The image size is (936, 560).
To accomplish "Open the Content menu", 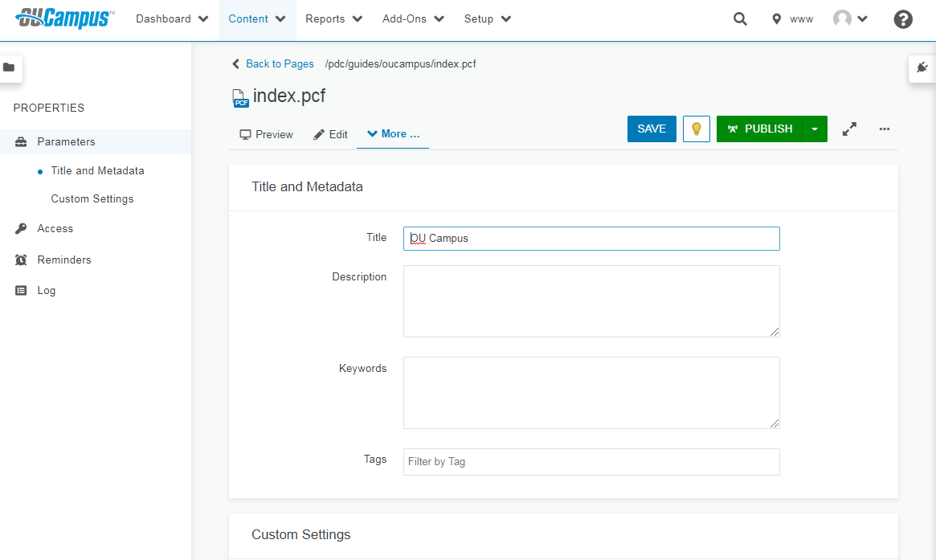I will [x=257, y=19].
